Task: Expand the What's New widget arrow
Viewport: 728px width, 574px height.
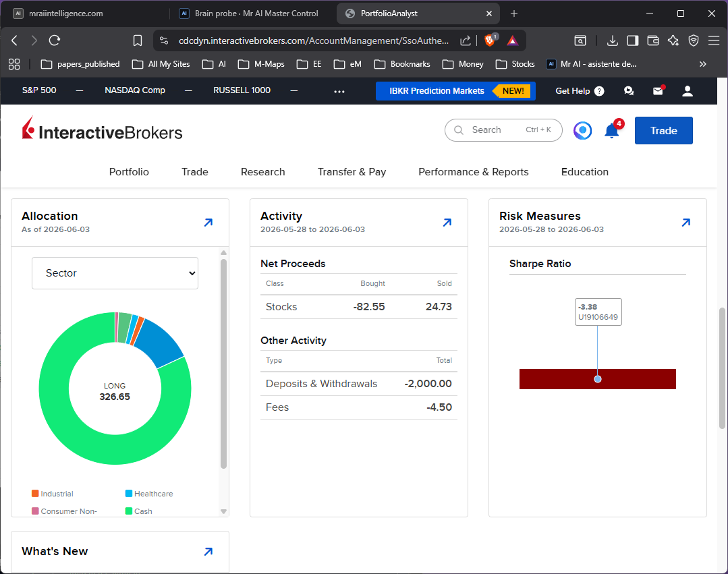Action: click(x=208, y=552)
